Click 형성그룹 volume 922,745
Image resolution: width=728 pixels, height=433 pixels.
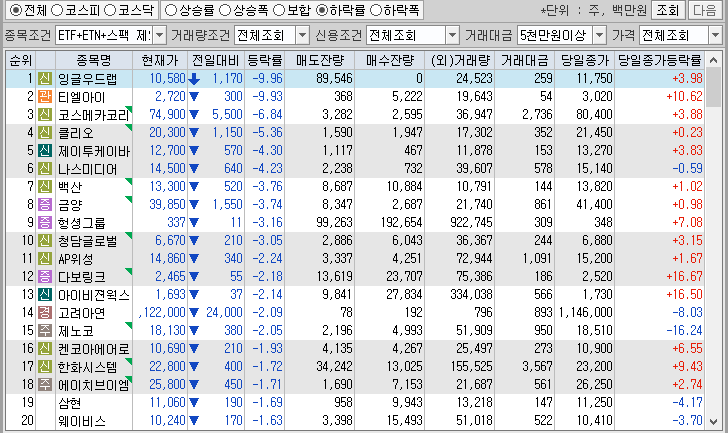click(471, 223)
